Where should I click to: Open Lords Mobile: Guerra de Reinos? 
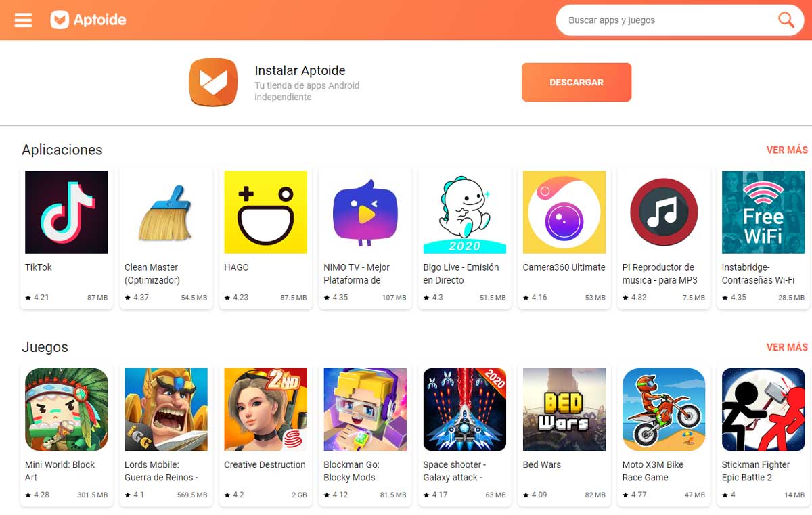[166, 409]
